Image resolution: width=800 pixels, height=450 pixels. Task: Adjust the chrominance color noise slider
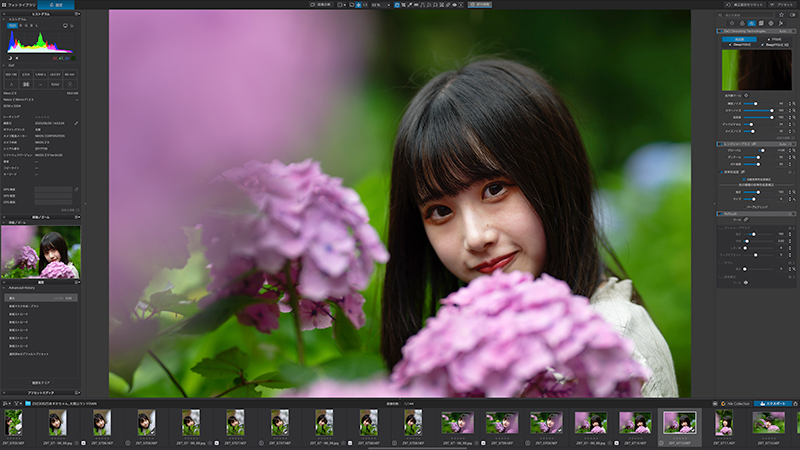pos(759,111)
